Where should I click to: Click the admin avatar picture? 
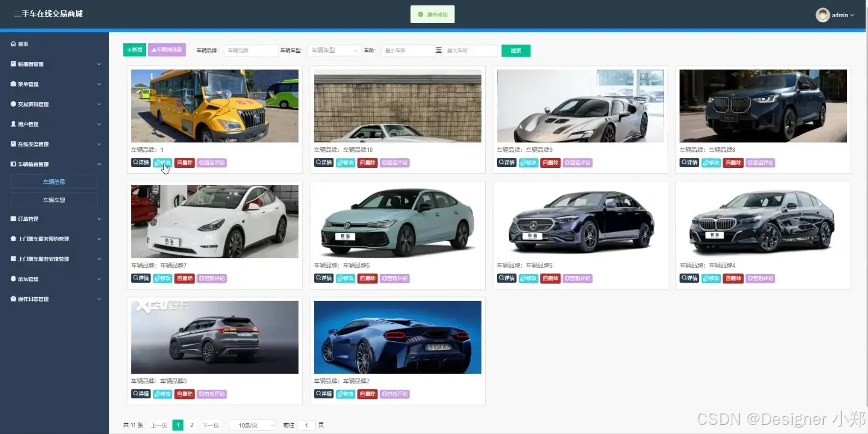tap(822, 15)
